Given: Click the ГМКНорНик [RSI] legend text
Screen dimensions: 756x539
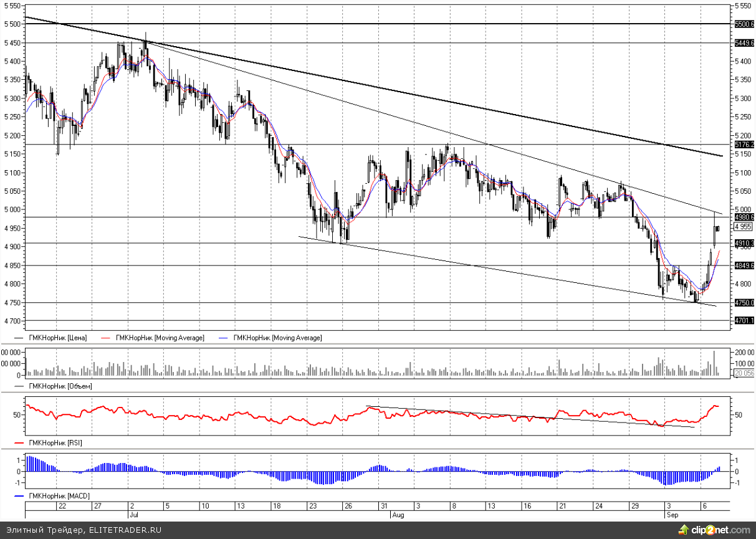Looking at the screenshot, I should (55, 443).
